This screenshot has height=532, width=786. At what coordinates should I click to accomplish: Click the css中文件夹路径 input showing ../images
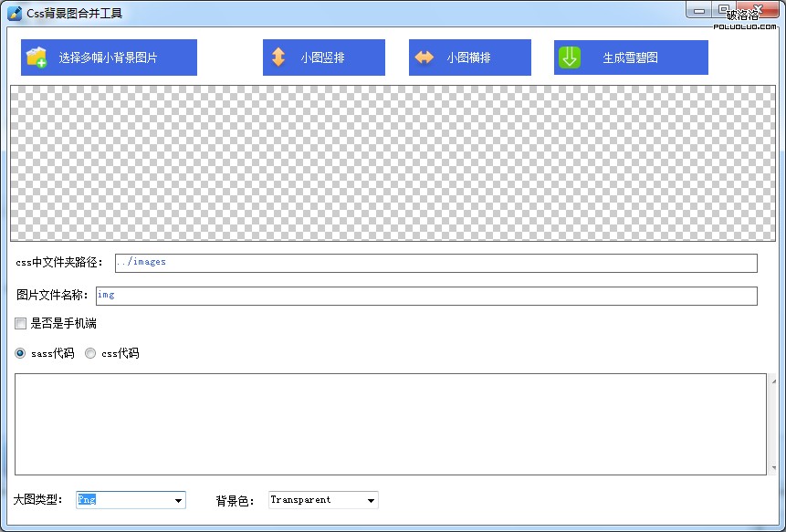pos(434,263)
